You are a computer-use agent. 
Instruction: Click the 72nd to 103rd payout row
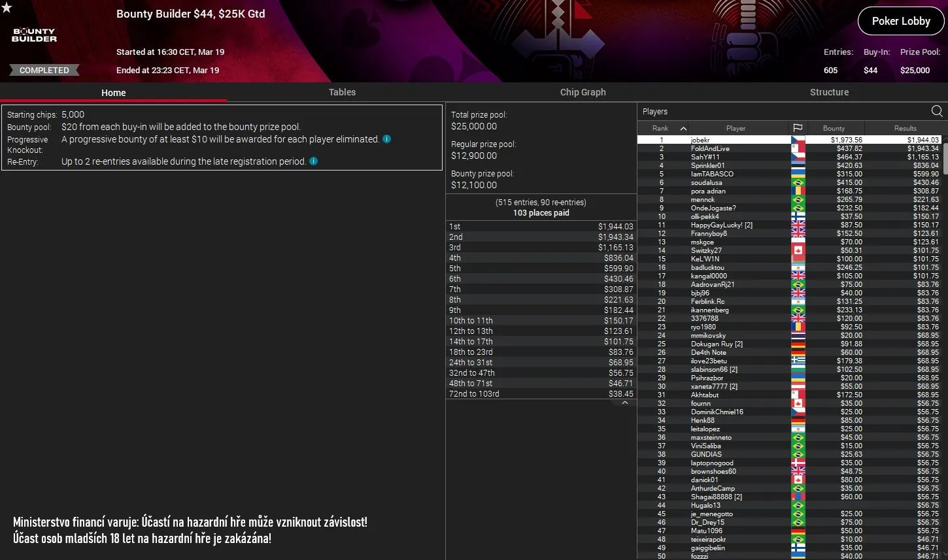(541, 393)
